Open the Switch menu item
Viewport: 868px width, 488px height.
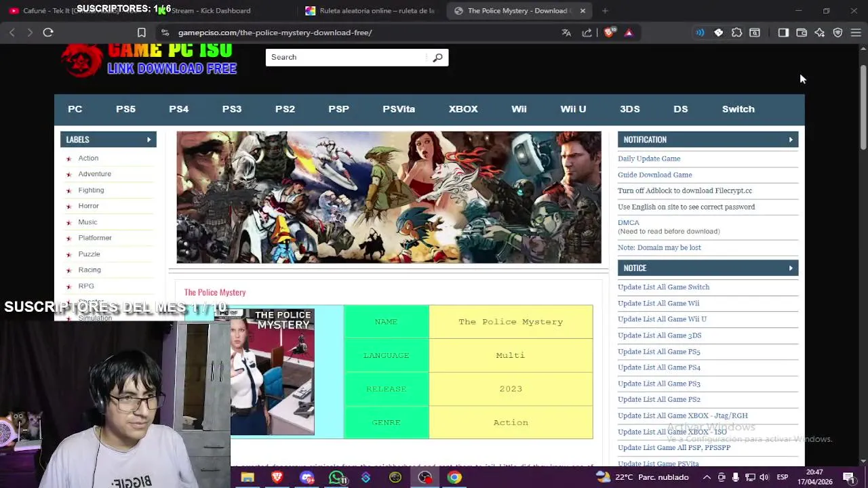tap(738, 109)
